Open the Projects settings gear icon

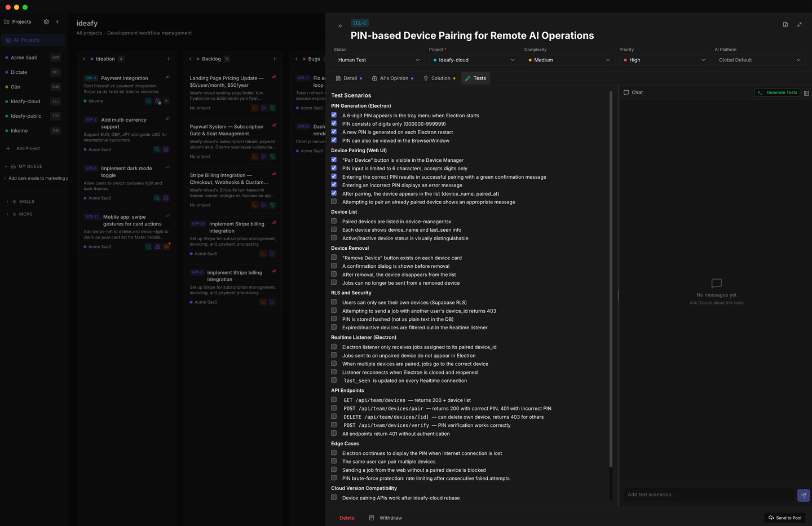click(46, 22)
